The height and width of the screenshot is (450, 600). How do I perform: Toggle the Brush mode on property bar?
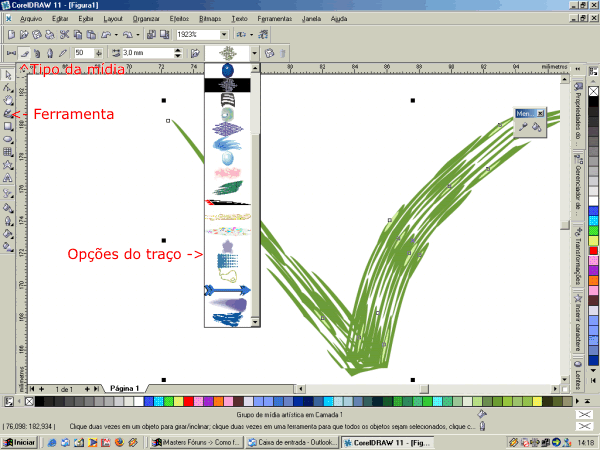click(x=23, y=52)
